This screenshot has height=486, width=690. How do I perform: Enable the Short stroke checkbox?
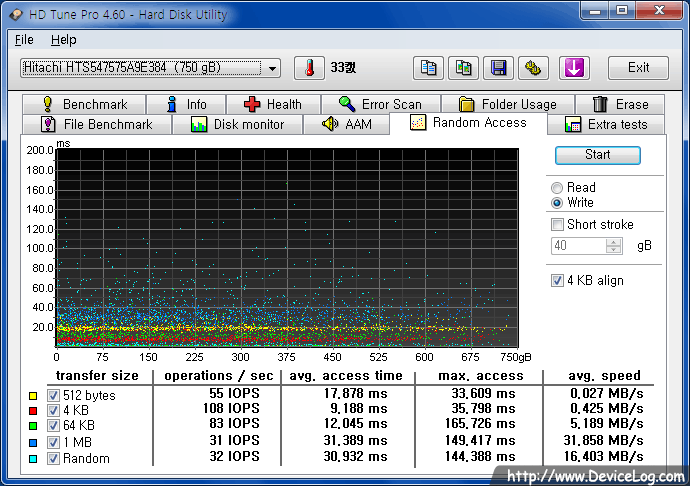point(558,225)
